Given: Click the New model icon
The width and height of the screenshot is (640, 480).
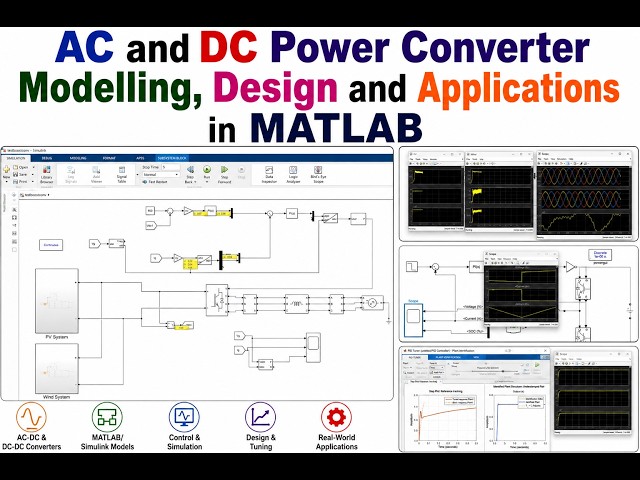Looking at the screenshot, I should point(6,169).
